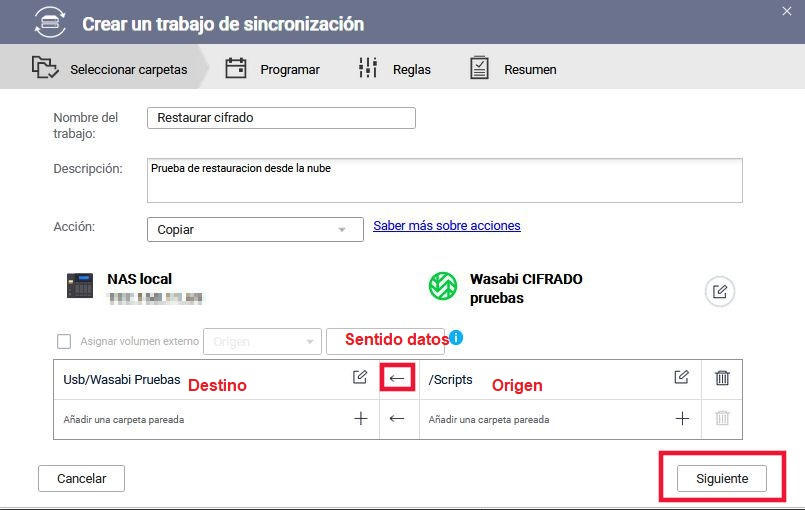This screenshot has width=805, height=510.
Task: Click the blue info icon beside Sentido datos
Action: point(456,338)
